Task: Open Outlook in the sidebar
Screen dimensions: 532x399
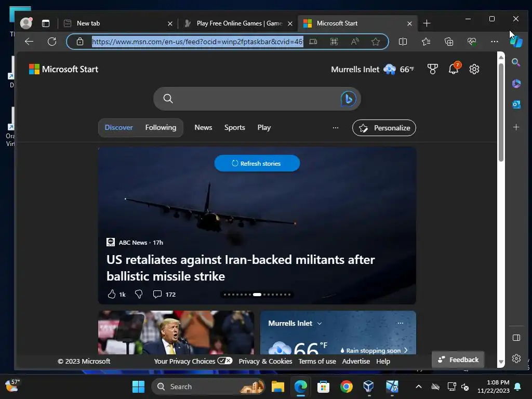Action: click(x=516, y=104)
